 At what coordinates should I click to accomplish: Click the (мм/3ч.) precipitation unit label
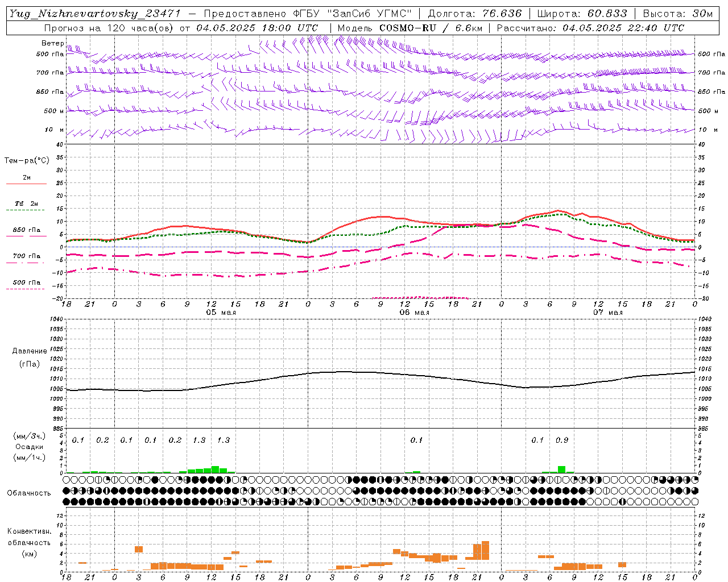click(x=30, y=436)
